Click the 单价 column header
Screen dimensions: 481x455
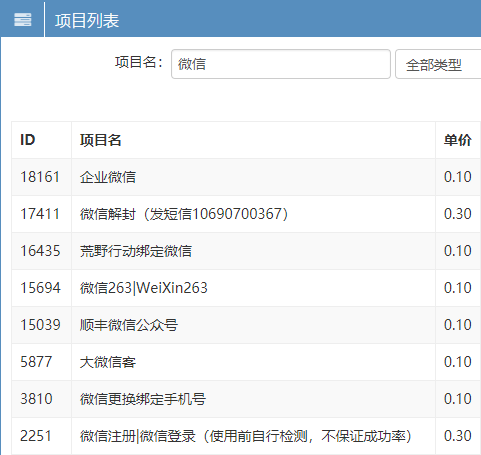click(x=457, y=140)
